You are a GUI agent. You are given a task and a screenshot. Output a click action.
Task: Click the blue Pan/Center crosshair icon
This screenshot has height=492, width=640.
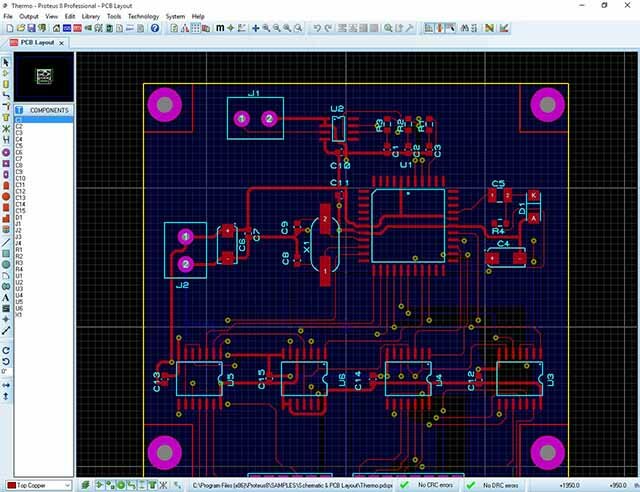coord(256,28)
